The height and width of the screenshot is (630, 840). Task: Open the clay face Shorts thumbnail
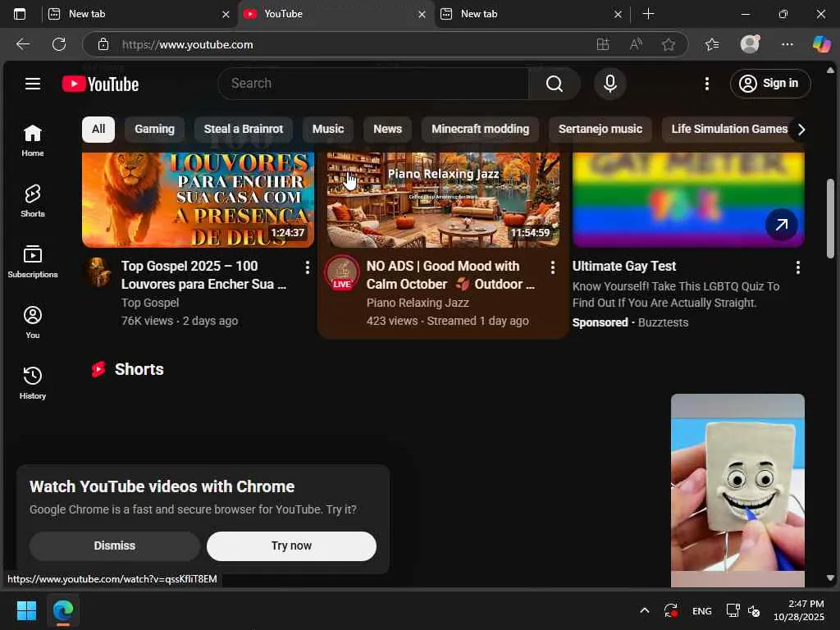click(737, 491)
